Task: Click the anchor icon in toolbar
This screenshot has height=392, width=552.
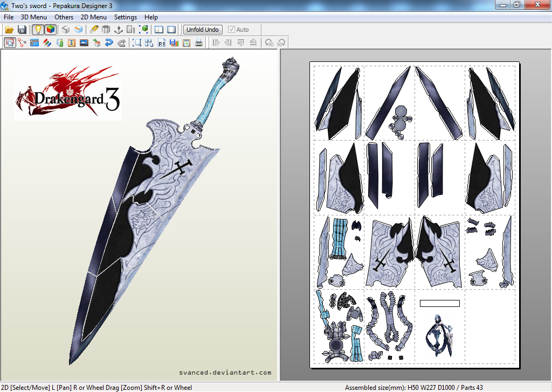Action: [x=119, y=30]
